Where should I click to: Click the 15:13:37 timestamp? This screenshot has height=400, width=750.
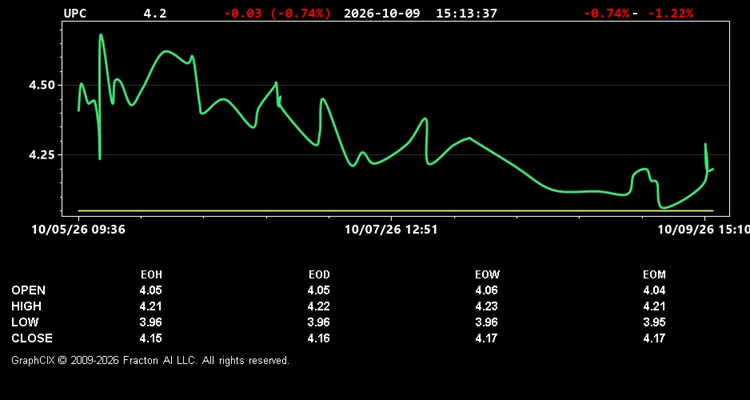[x=466, y=13]
